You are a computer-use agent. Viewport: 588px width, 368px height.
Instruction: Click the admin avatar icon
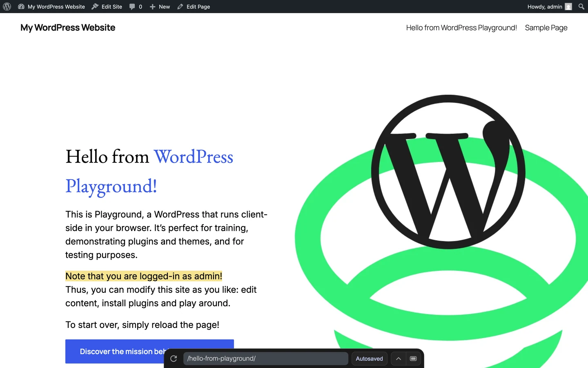point(568,7)
